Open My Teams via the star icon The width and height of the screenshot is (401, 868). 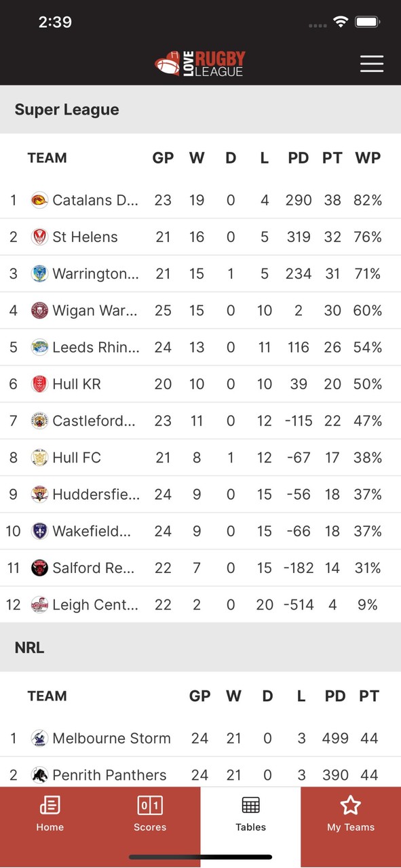pos(350,806)
